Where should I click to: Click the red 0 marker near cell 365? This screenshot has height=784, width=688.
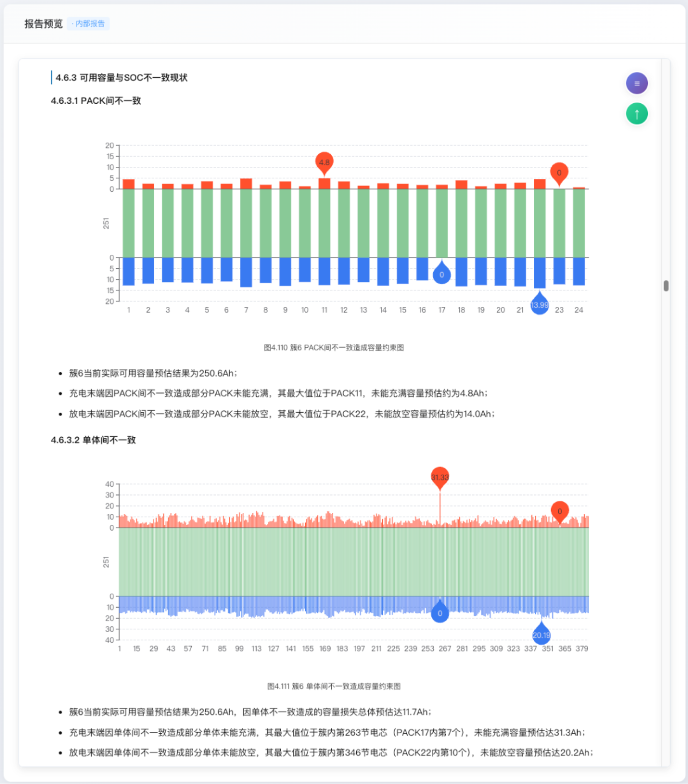point(559,512)
